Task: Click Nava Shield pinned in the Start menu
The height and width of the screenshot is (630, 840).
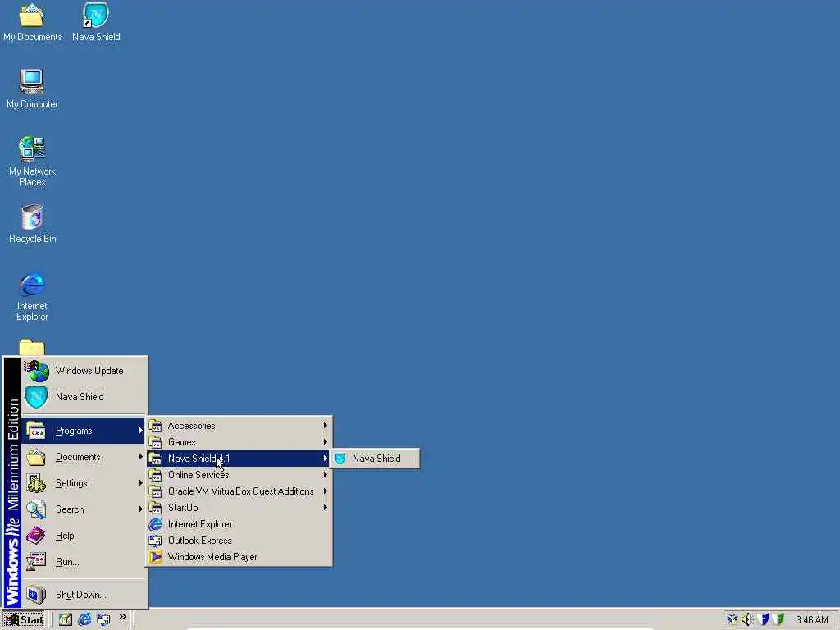Action: click(84, 397)
